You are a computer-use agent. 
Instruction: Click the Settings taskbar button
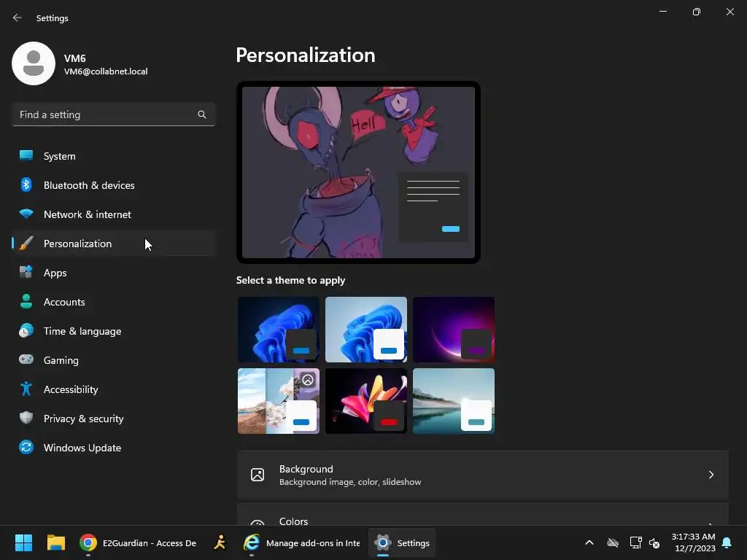[x=402, y=542]
